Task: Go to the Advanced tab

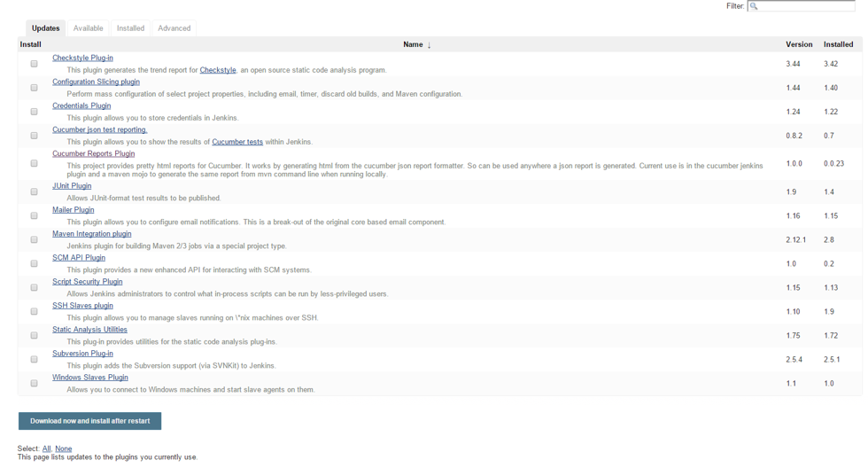Action: (x=174, y=28)
